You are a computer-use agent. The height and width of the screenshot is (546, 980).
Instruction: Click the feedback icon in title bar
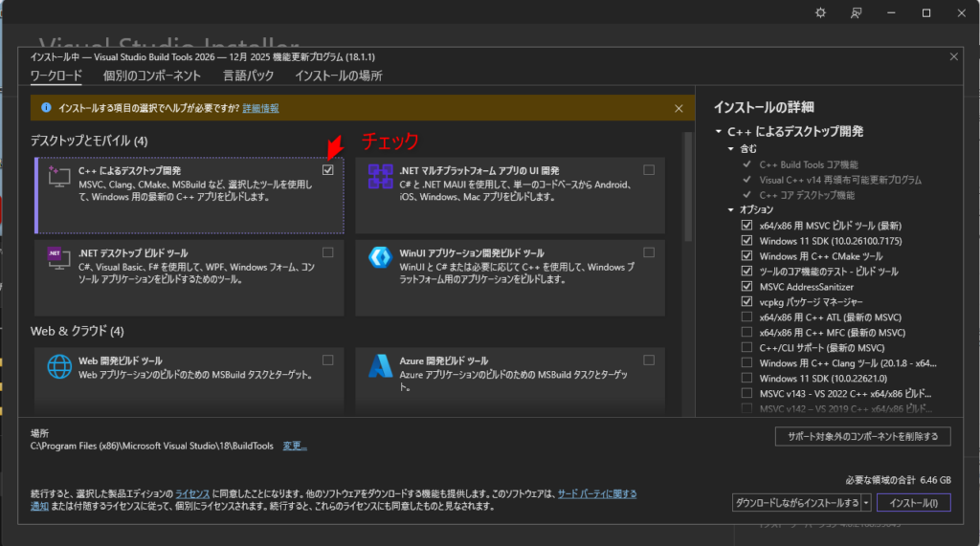[x=856, y=12]
